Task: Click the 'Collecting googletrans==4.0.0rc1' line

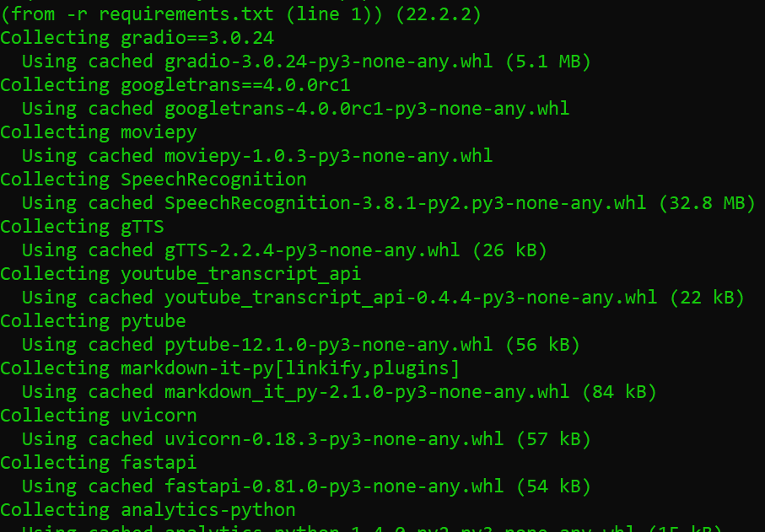Action: [x=175, y=85]
